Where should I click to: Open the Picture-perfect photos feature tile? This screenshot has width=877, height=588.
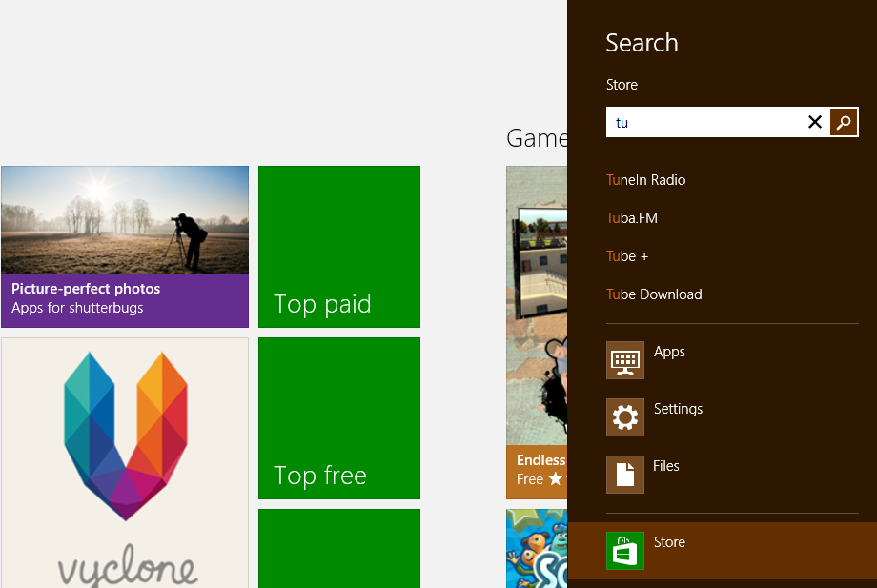(x=125, y=247)
